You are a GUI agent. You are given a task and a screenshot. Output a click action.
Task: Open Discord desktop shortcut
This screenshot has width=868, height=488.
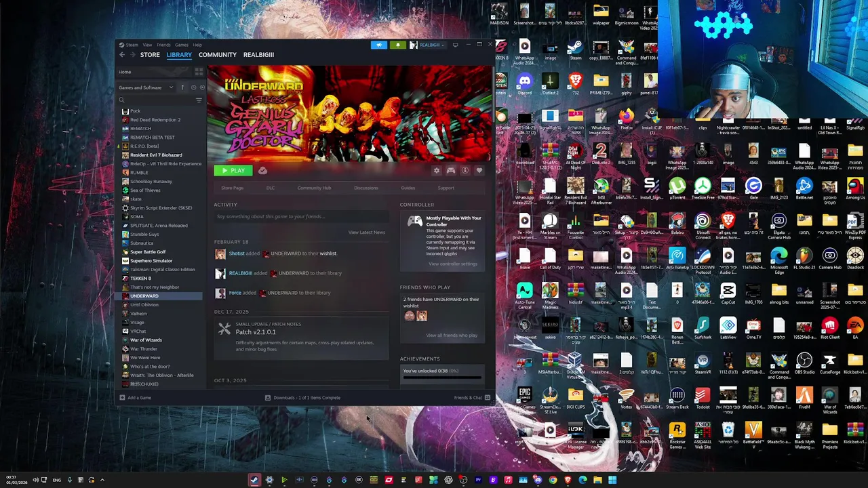(x=524, y=83)
